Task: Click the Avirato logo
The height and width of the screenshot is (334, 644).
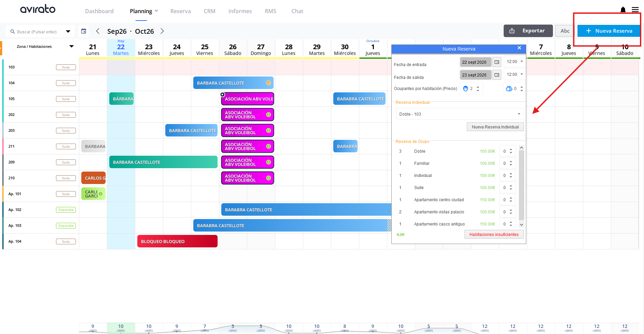Action: 38,9
